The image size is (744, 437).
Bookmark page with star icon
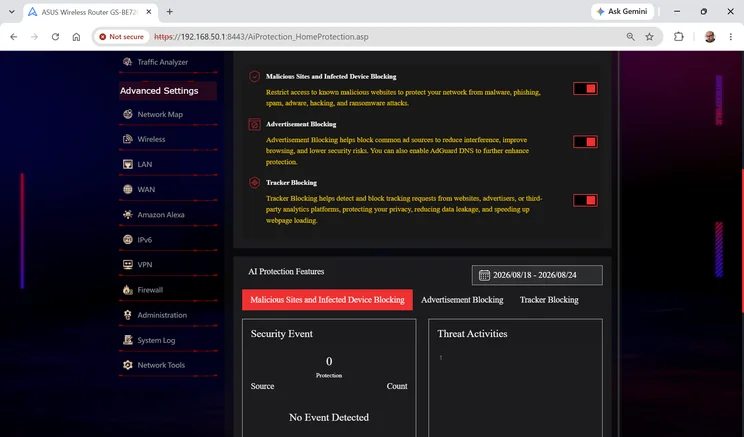tap(650, 37)
